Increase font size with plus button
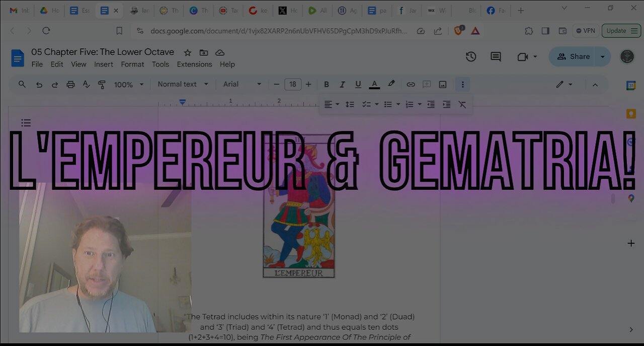Screen dimensions: 644x346 pos(308,84)
